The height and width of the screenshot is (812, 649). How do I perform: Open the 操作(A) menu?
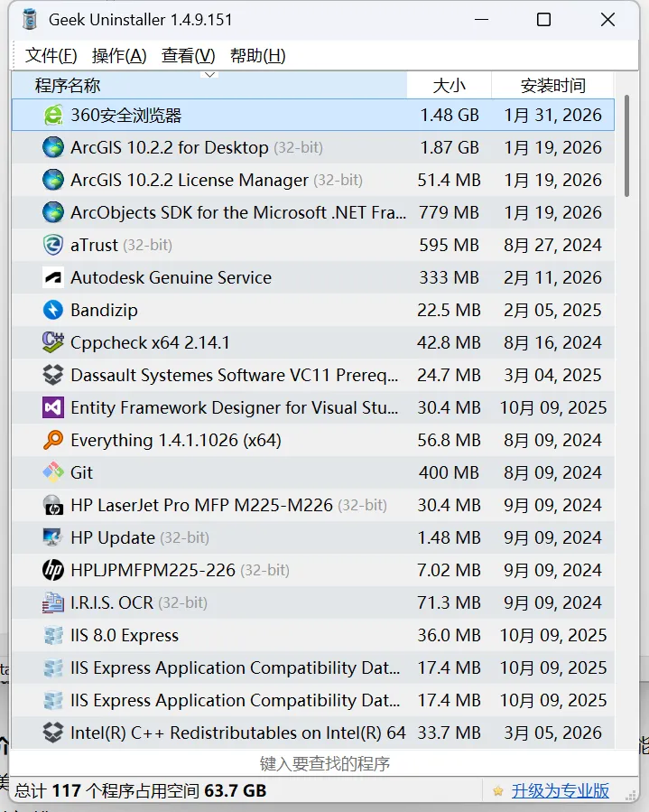119,55
